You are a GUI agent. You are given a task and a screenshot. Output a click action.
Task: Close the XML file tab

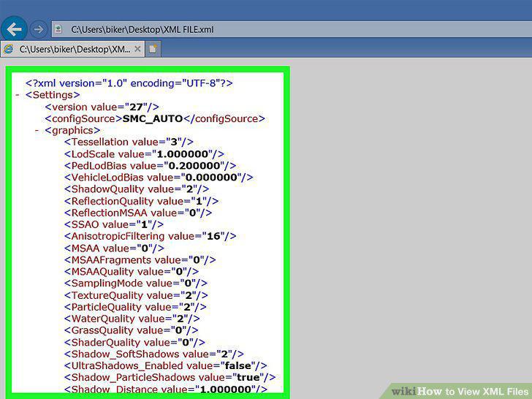[137, 49]
